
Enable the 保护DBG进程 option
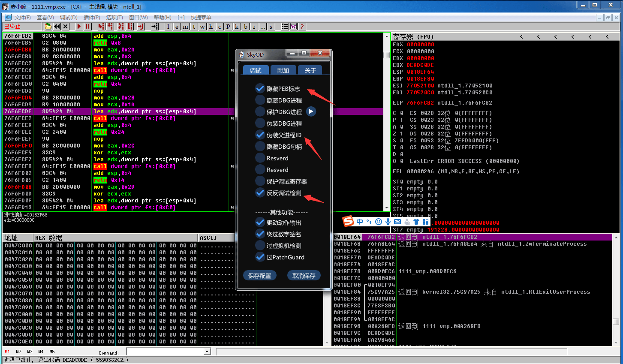tap(260, 111)
